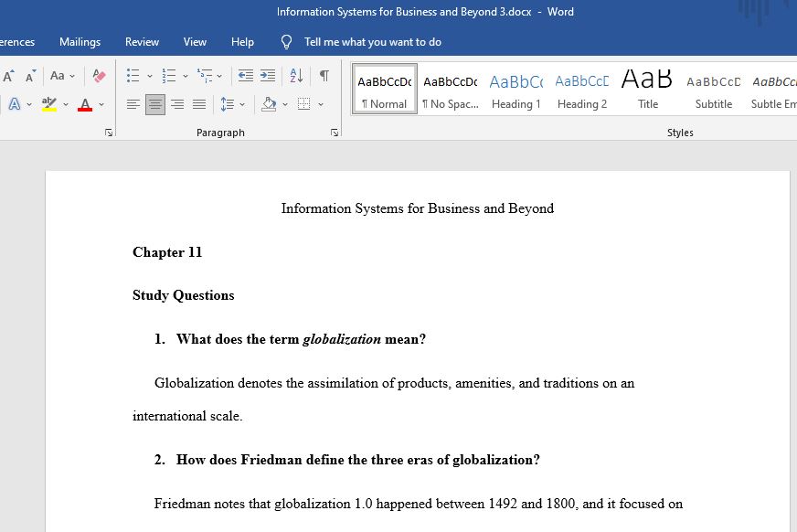Toggle Show/Hide paragraph marks
797x532 pixels.
[324, 76]
